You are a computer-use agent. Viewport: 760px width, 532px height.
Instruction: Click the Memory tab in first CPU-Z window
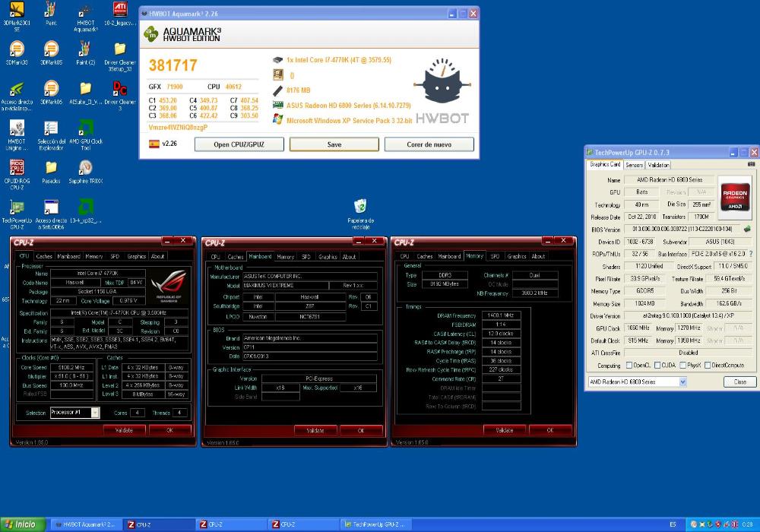(94, 256)
